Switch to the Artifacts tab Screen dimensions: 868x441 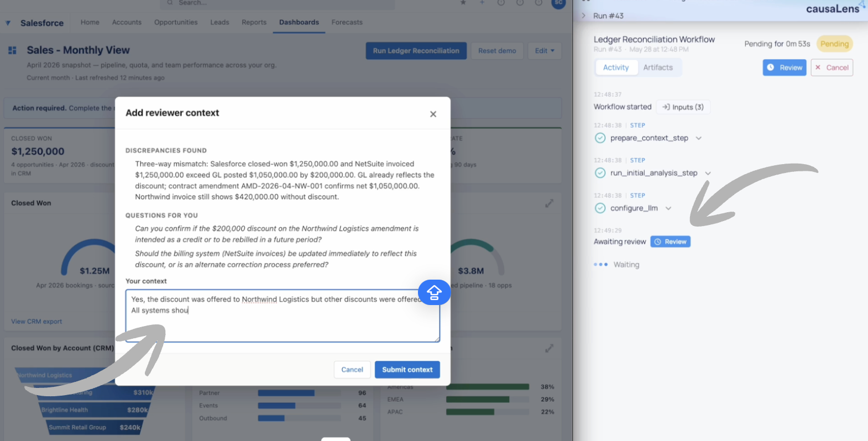click(658, 67)
